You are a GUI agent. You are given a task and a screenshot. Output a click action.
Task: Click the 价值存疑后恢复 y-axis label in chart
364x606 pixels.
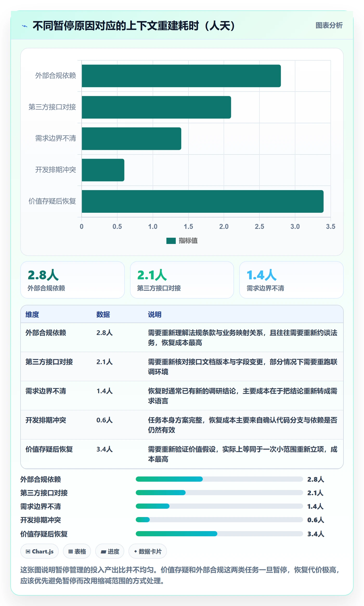tap(52, 201)
